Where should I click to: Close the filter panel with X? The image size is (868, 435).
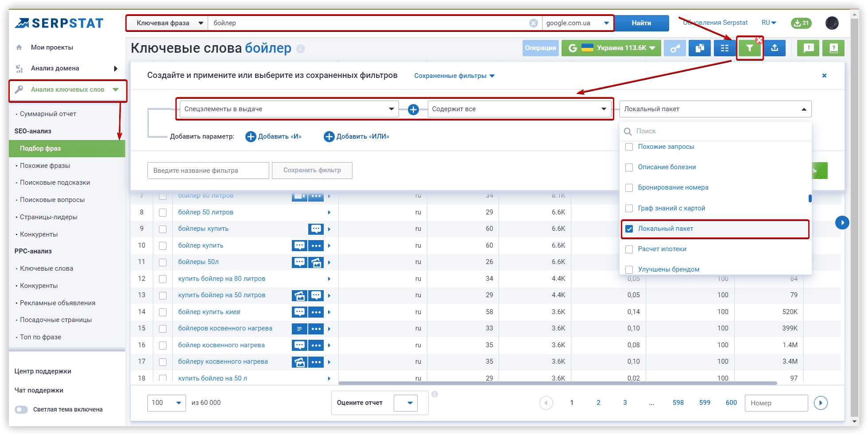pos(824,76)
